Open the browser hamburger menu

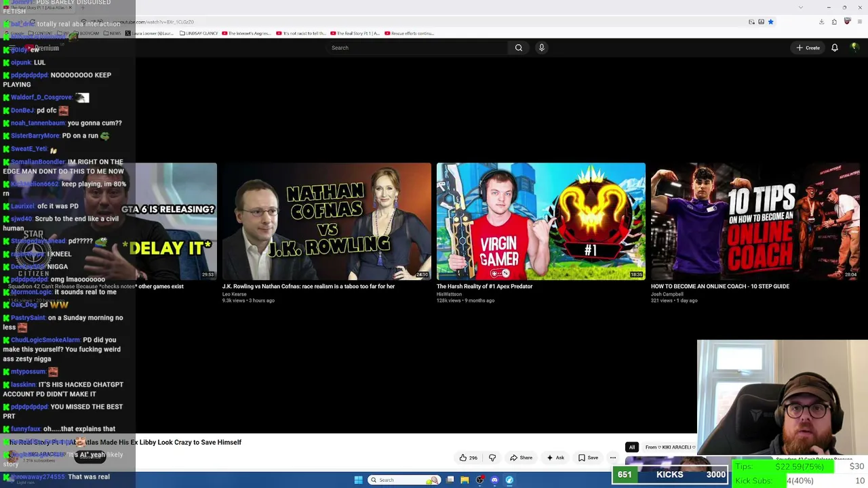pyautogui.click(x=859, y=22)
